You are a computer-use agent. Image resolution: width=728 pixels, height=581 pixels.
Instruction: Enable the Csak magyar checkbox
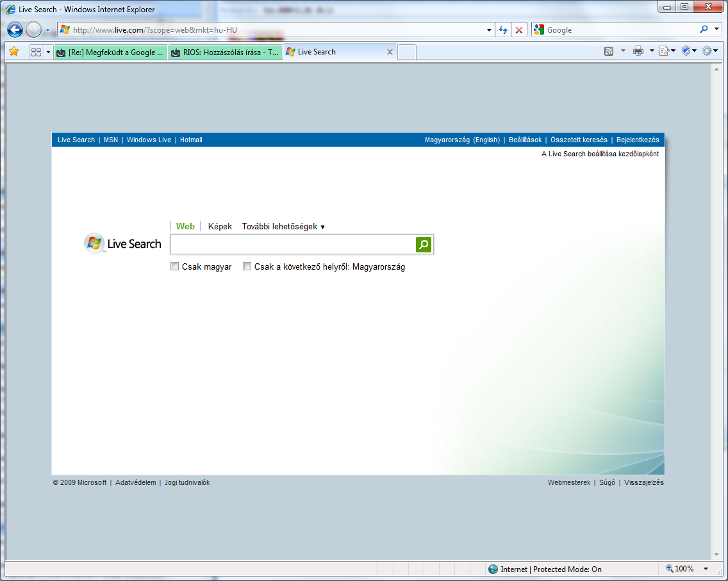click(174, 266)
